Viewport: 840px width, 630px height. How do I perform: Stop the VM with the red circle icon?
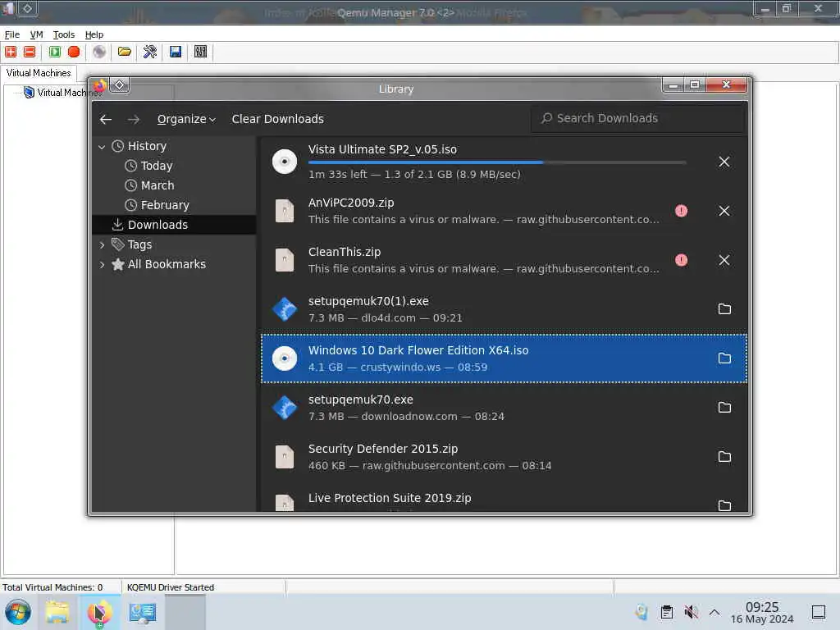[x=74, y=52]
